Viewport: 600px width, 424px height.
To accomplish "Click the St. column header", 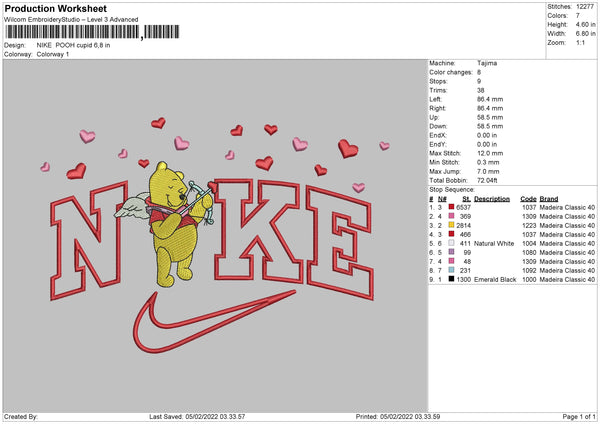I will point(466,198).
